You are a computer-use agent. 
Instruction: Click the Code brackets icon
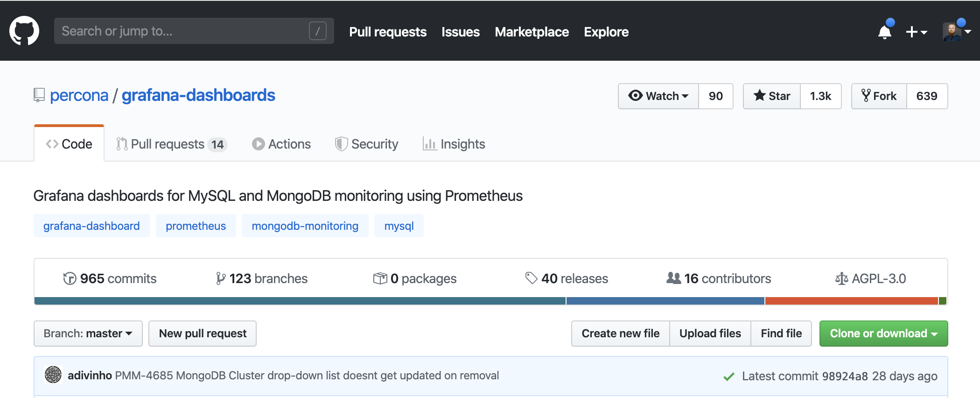52,144
